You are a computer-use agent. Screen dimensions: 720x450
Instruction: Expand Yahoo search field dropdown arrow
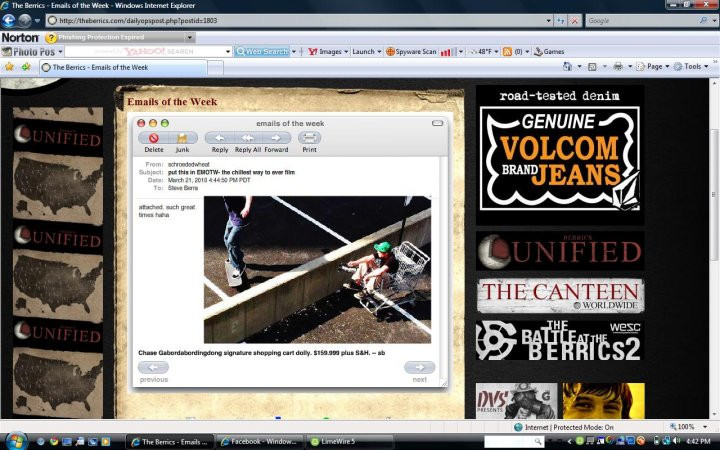tap(228, 51)
